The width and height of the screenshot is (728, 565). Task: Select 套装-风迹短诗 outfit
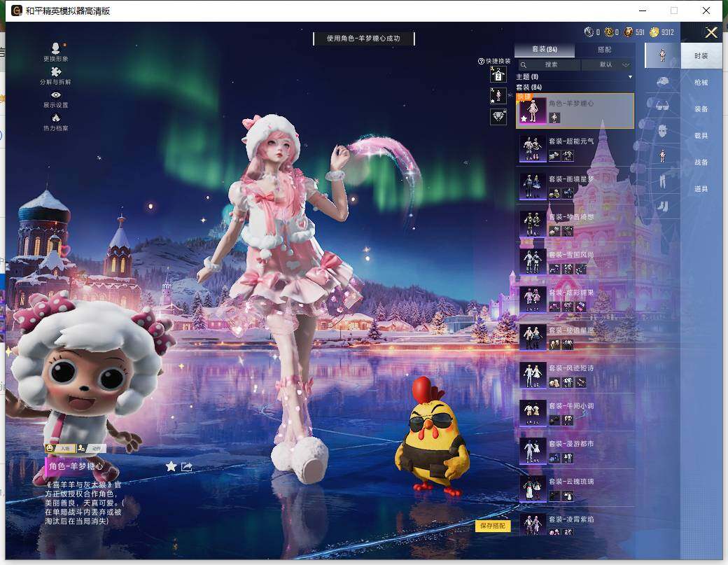click(x=575, y=376)
